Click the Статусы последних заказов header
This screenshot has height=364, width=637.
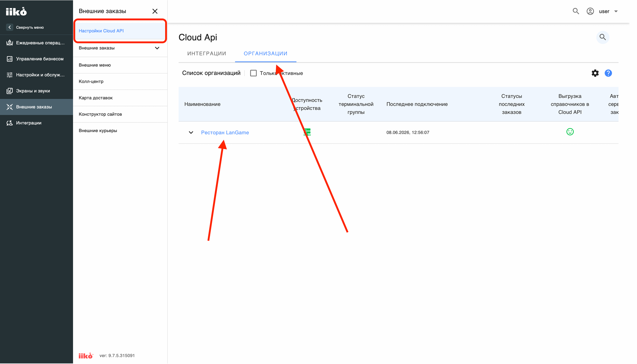coord(511,104)
